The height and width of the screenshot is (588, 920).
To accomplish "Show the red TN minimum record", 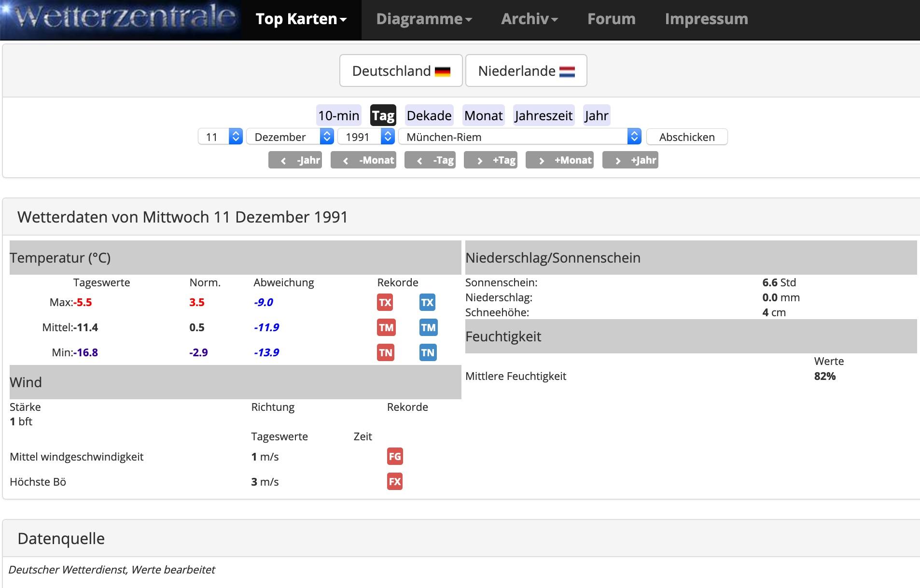I will (385, 353).
